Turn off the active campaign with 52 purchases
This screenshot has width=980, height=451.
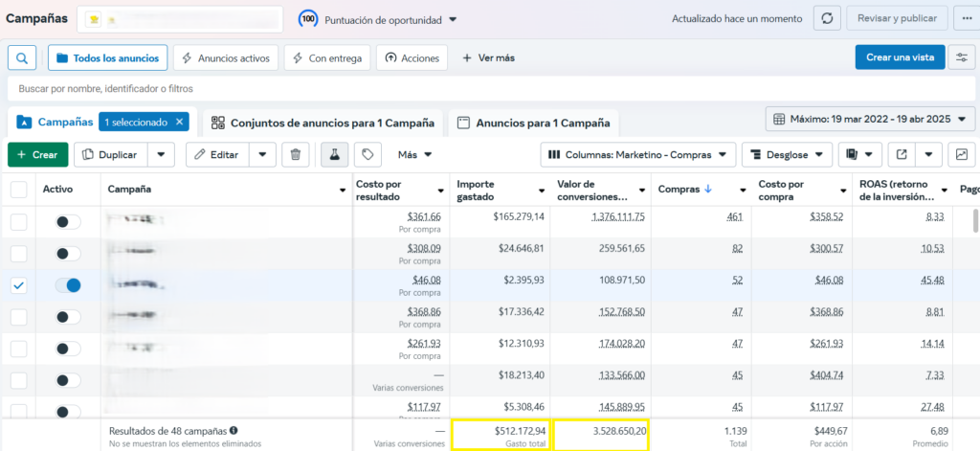pos(68,285)
